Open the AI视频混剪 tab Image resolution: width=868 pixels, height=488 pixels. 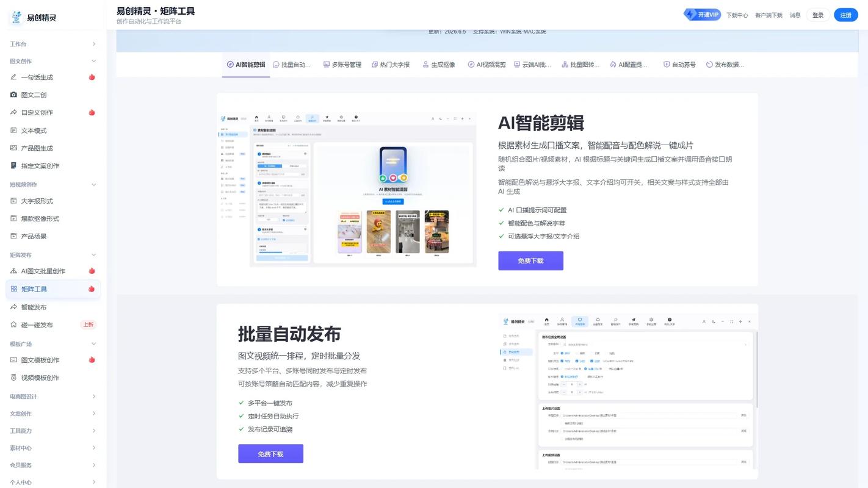(x=487, y=65)
